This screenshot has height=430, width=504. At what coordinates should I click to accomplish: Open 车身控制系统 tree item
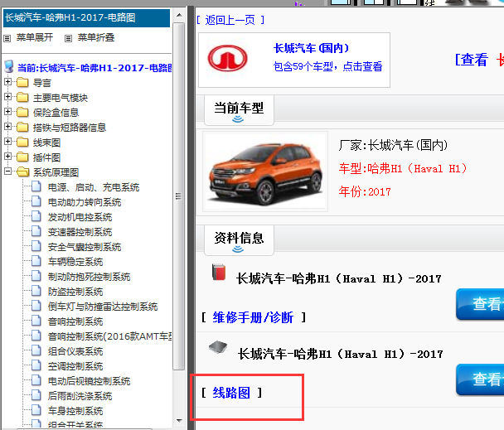(x=75, y=411)
